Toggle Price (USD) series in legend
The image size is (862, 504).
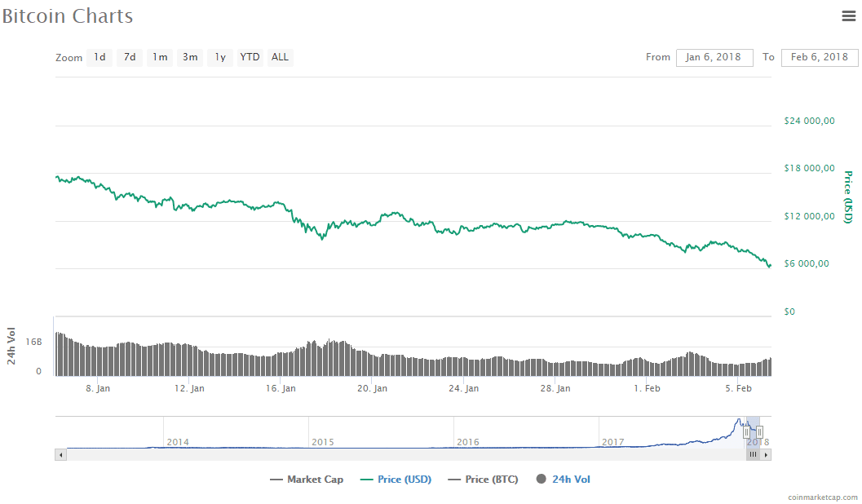click(396, 480)
